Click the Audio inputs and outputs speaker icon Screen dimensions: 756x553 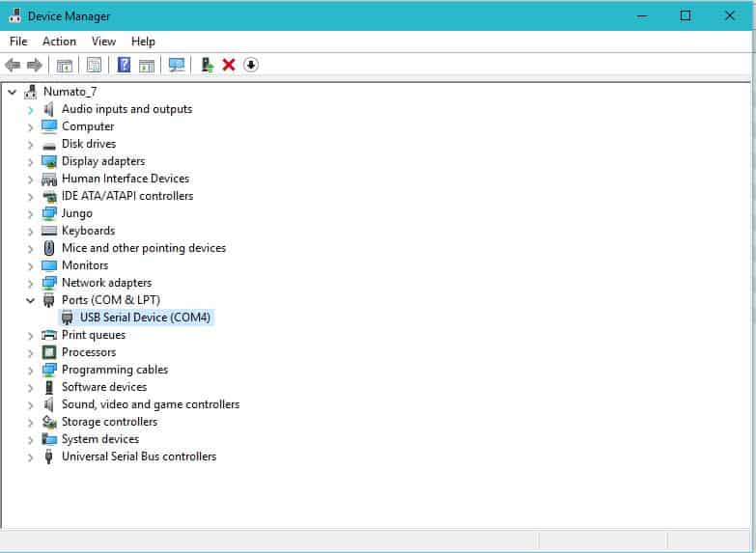[48, 109]
